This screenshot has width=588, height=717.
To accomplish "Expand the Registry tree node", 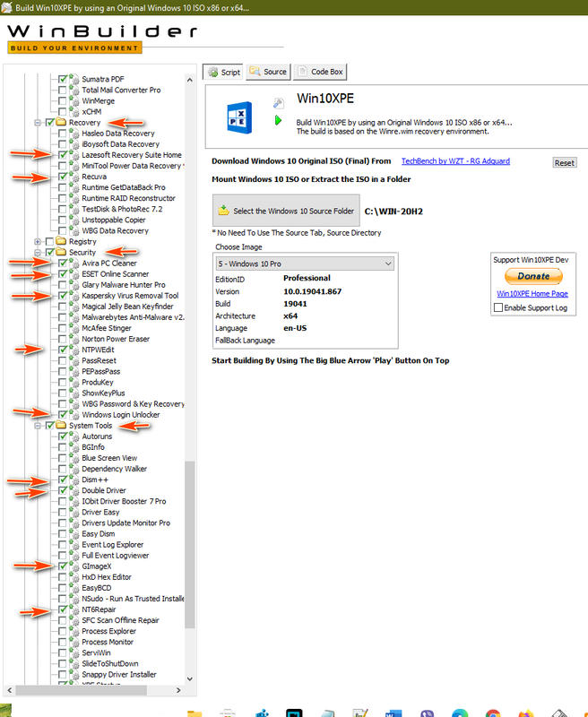I will 38,241.
